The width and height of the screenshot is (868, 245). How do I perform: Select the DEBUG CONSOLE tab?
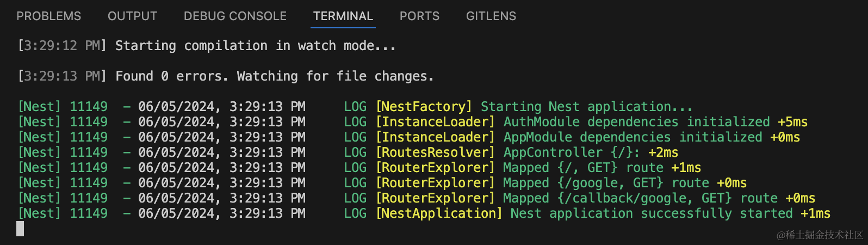[x=235, y=16]
